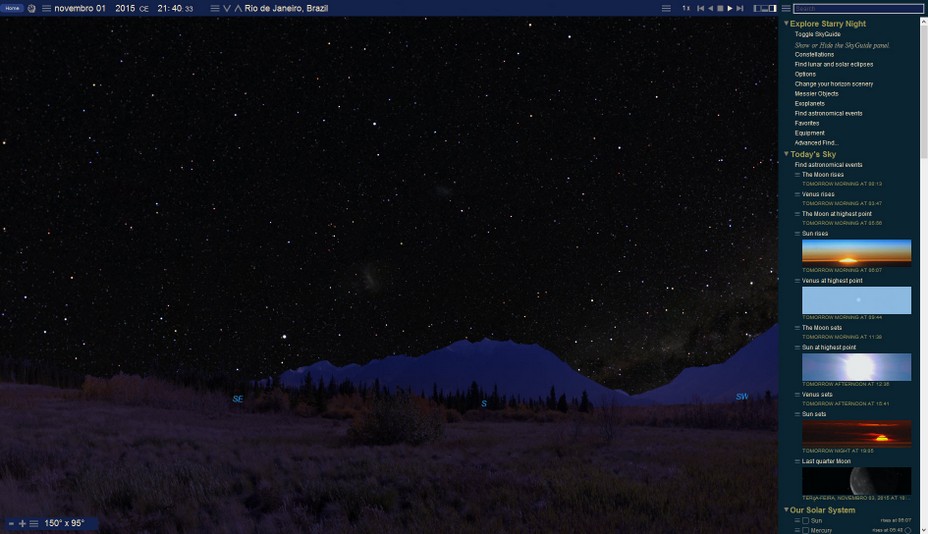This screenshot has width=928, height=534.
Task: Click the Search input field
Action: click(858, 8)
